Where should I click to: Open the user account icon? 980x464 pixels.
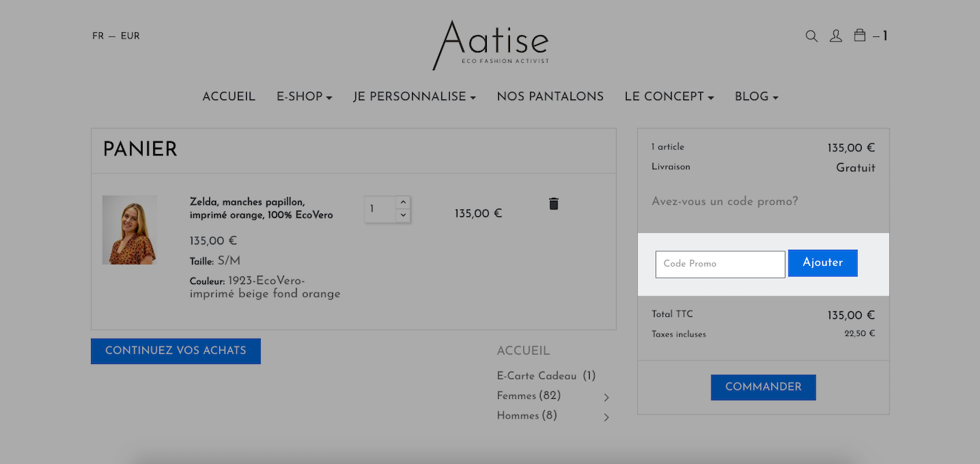[x=836, y=36]
